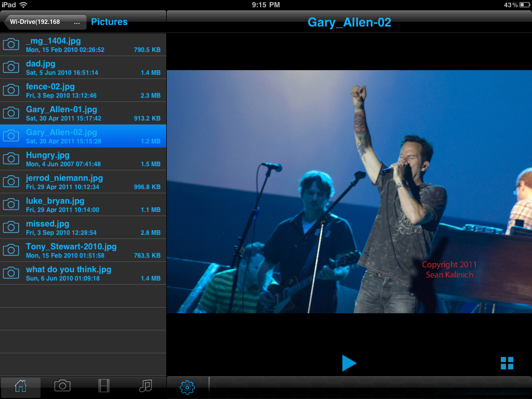The image size is (532, 399).
Task: Click the 790.5 KB file size
Action: [x=147, y=50]
